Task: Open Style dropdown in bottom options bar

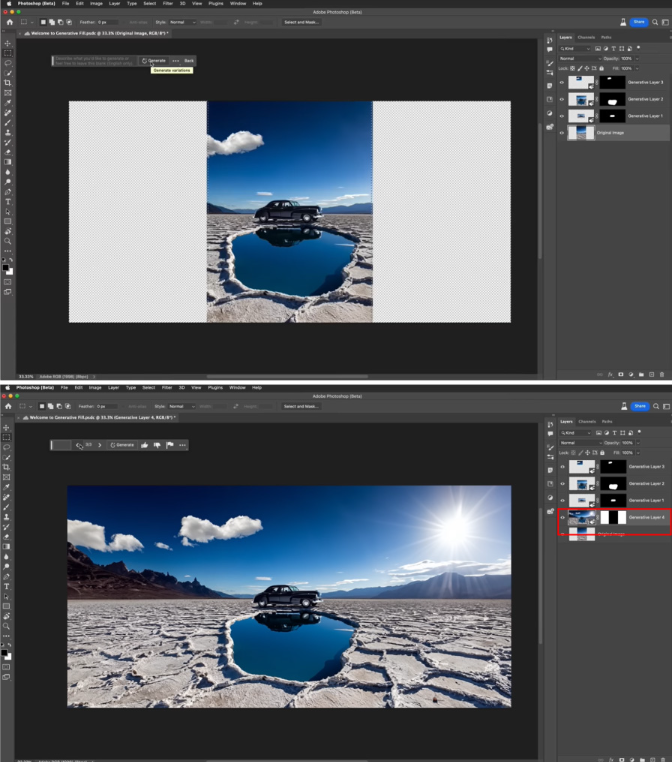Action: pyautogui.click(x=181, y=406)
